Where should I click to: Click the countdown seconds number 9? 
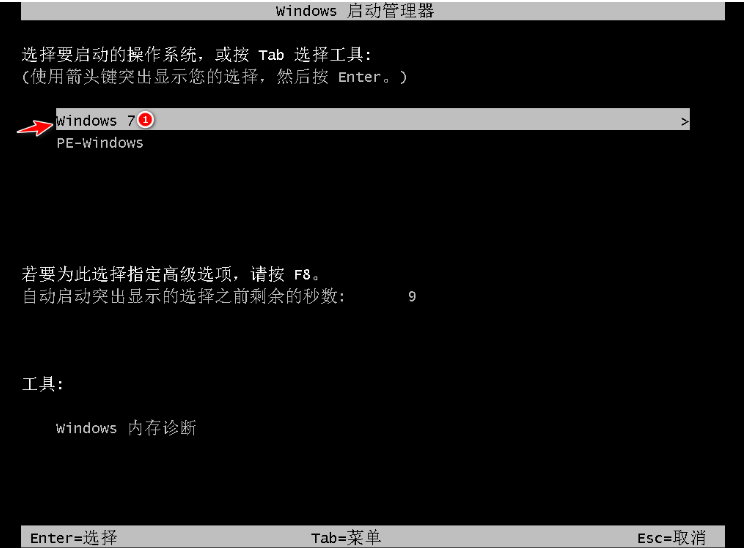(x=412, y=296)
